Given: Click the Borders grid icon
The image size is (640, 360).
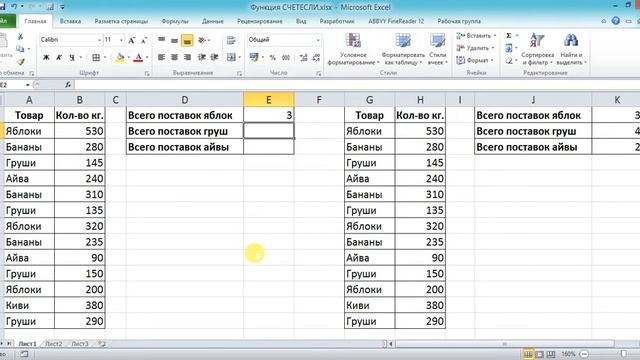Looking at the screenshot, I should point(96,58).
